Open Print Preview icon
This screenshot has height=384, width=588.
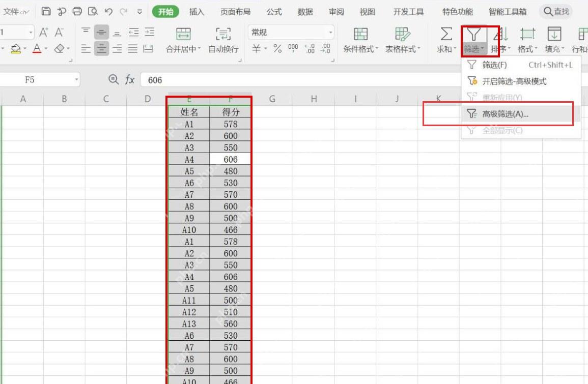[93, 11]
